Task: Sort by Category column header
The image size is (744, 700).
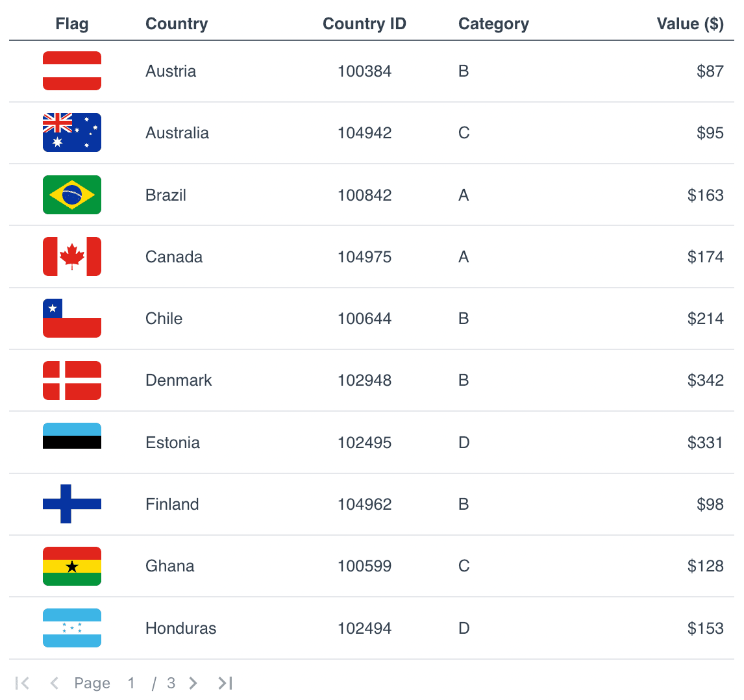Action: point(493,24)
